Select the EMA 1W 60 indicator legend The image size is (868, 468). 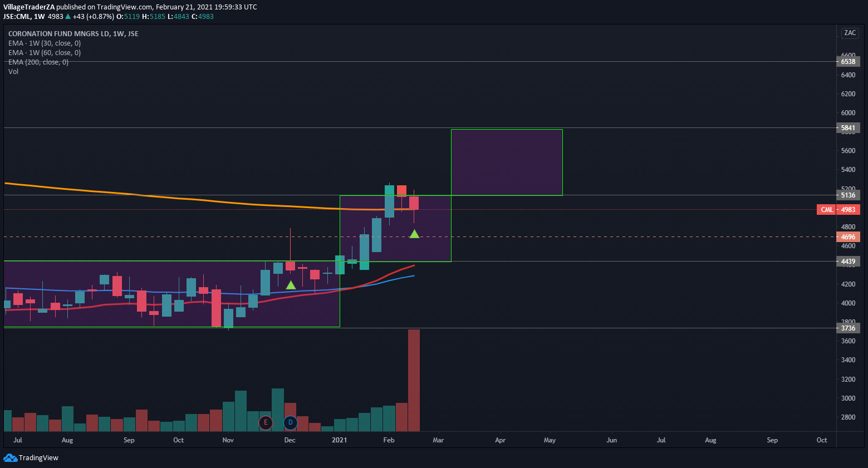(x=45, y=53)
